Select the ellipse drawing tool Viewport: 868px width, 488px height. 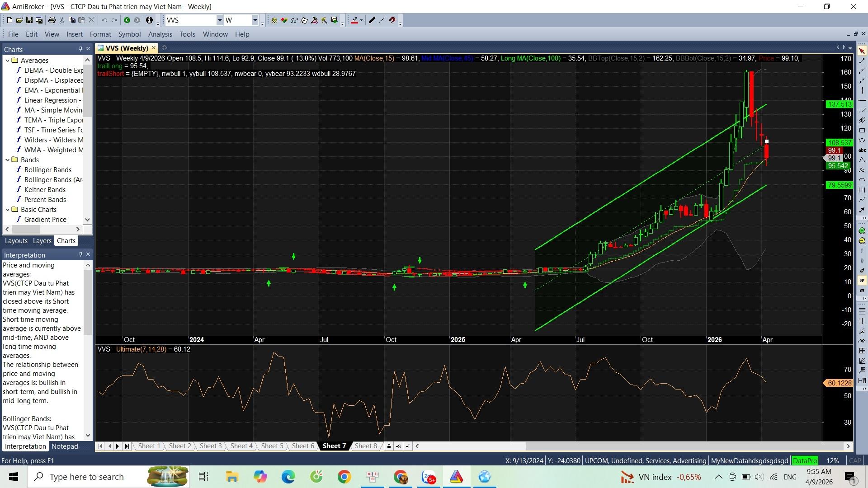point(862,141)
